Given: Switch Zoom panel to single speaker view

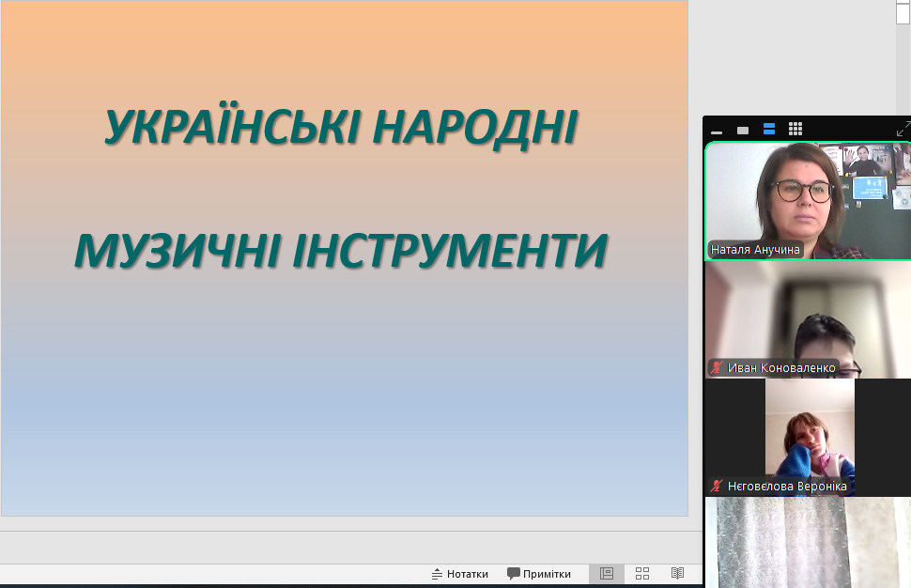Looking at the screenshot, I should 743,131.
